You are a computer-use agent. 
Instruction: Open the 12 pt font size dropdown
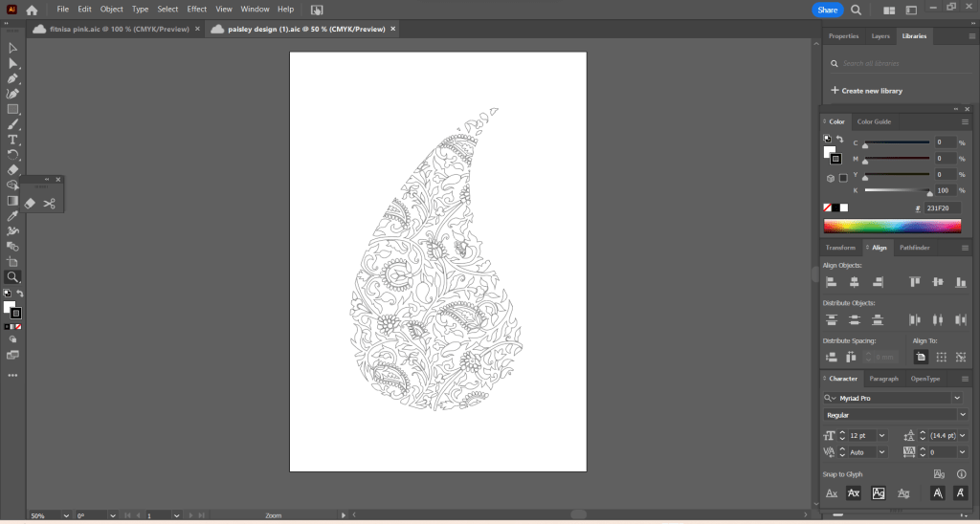click(x=881, y=436)
